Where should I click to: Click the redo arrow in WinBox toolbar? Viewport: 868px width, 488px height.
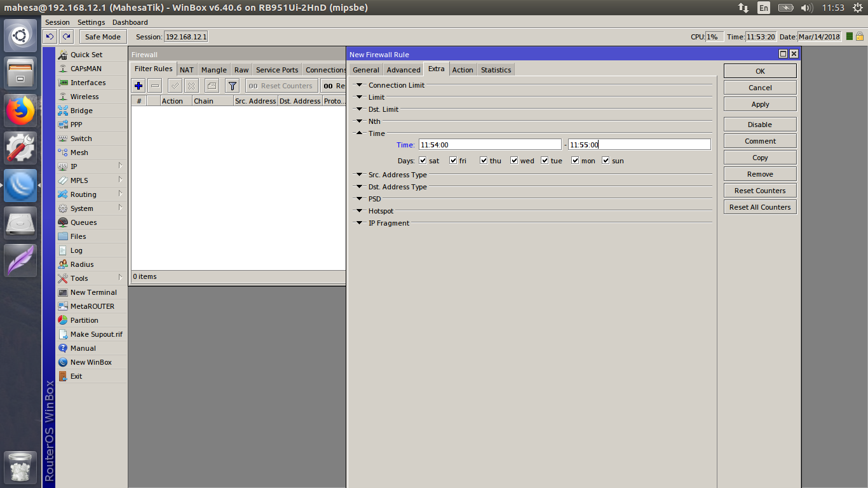coord(66,37)
